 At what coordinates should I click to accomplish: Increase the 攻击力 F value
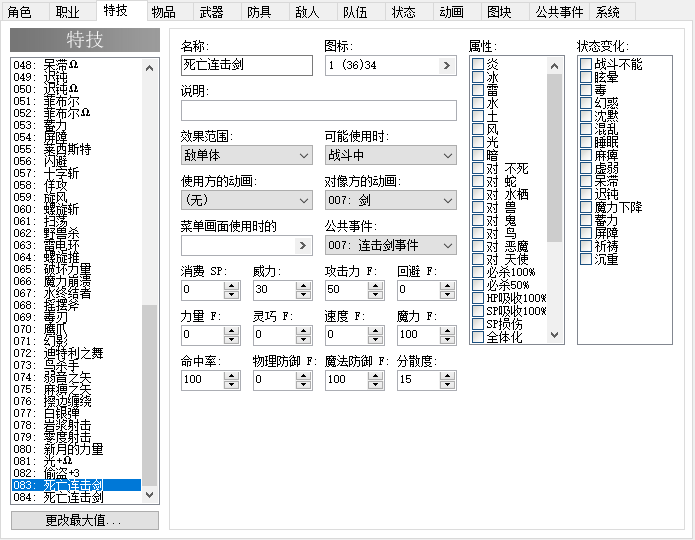tap(376, 286)
